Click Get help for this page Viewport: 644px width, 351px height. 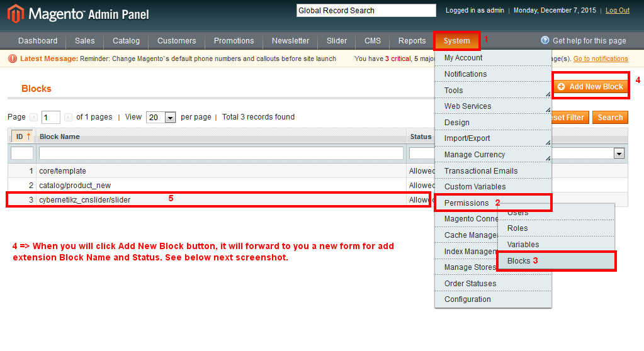click(x=589, y=41)
